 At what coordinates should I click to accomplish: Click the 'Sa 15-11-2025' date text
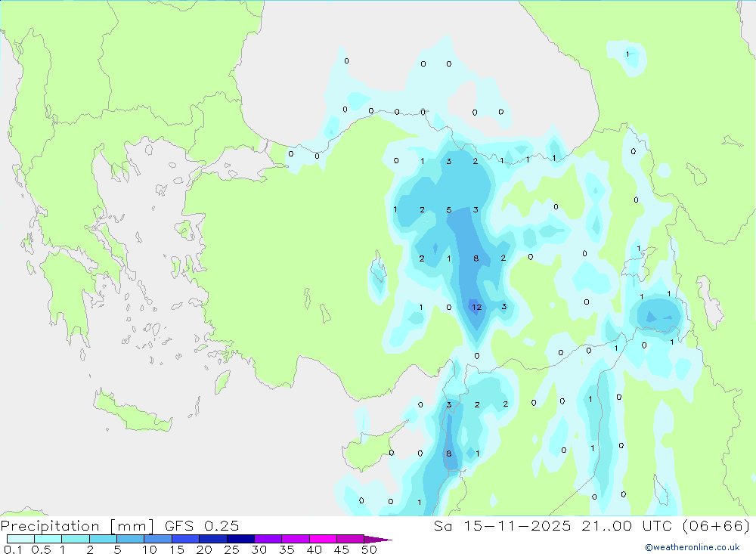(502, 526)
